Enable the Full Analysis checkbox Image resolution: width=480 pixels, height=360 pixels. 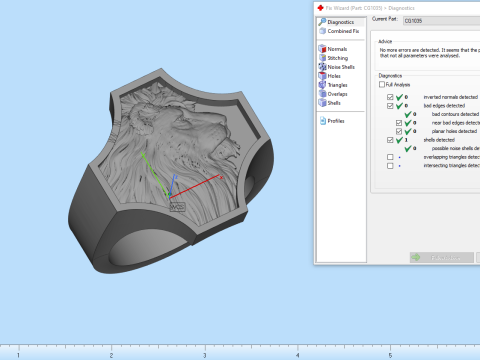point(382,84)
